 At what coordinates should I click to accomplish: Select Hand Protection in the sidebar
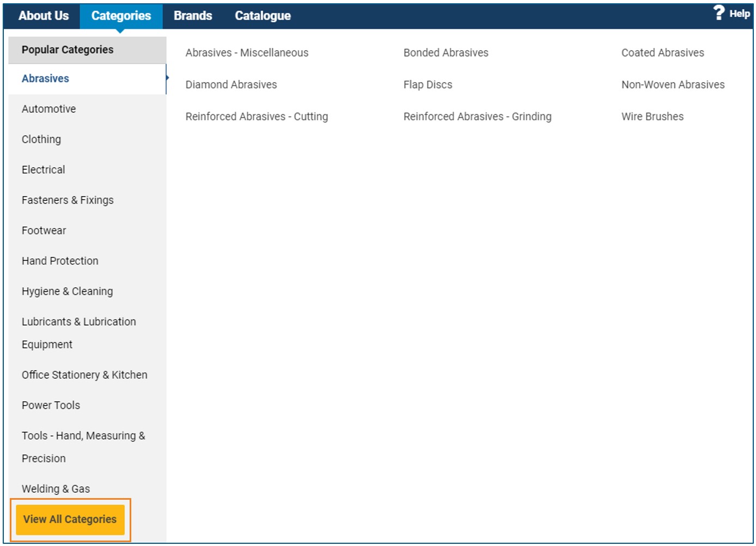60,261
